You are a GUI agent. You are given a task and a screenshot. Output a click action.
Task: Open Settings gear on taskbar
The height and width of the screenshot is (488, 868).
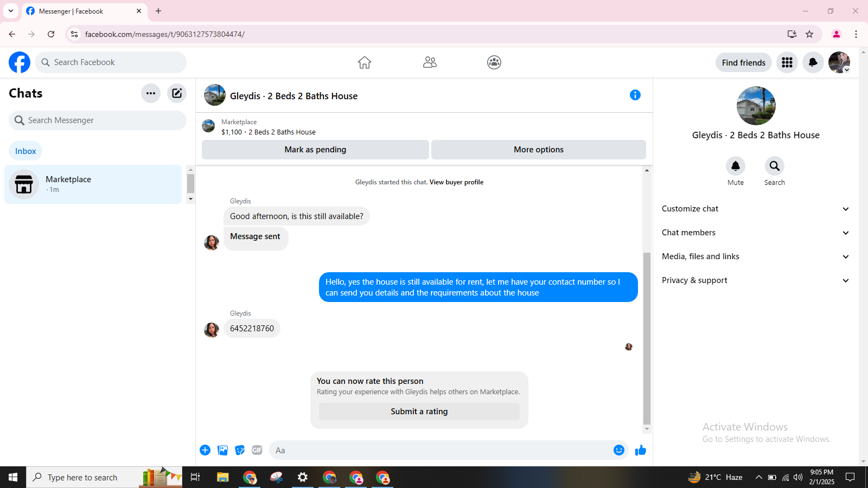click(303, 477)
